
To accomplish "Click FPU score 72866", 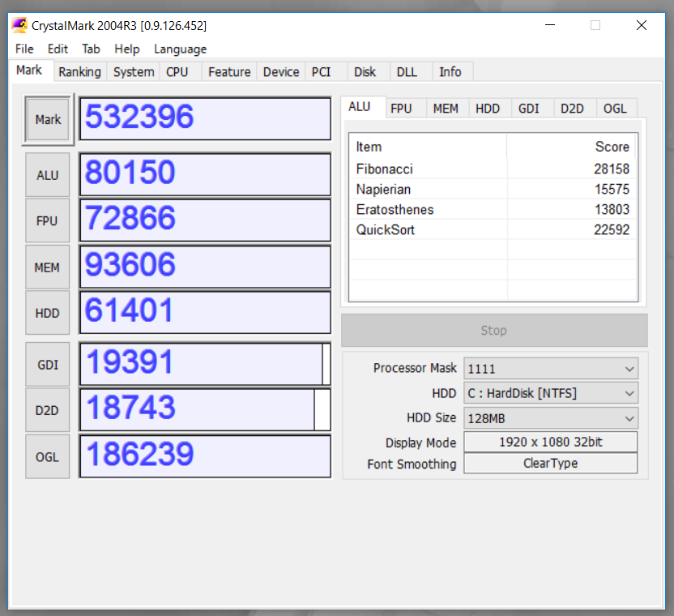I will (206, 220).
